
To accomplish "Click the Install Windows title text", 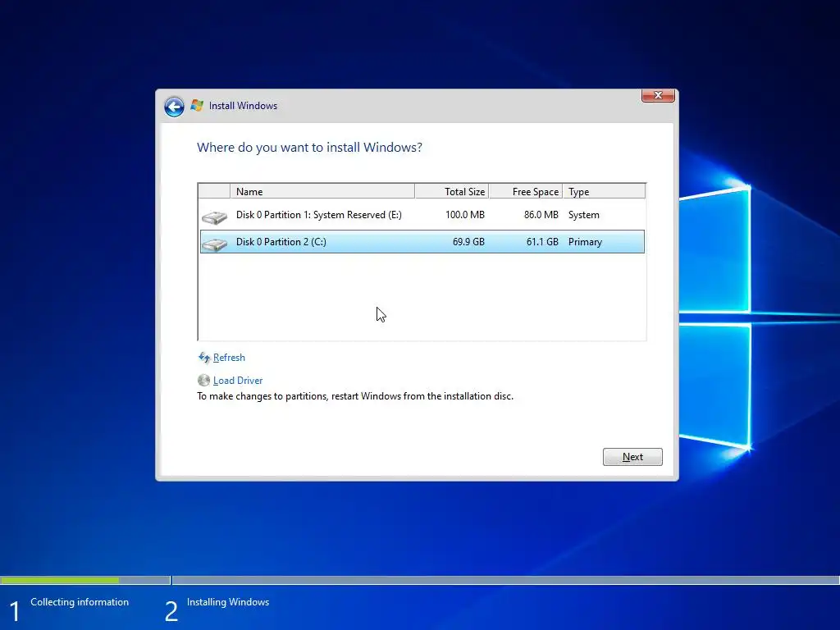I will pyautogui.click(x=243, y=106).
